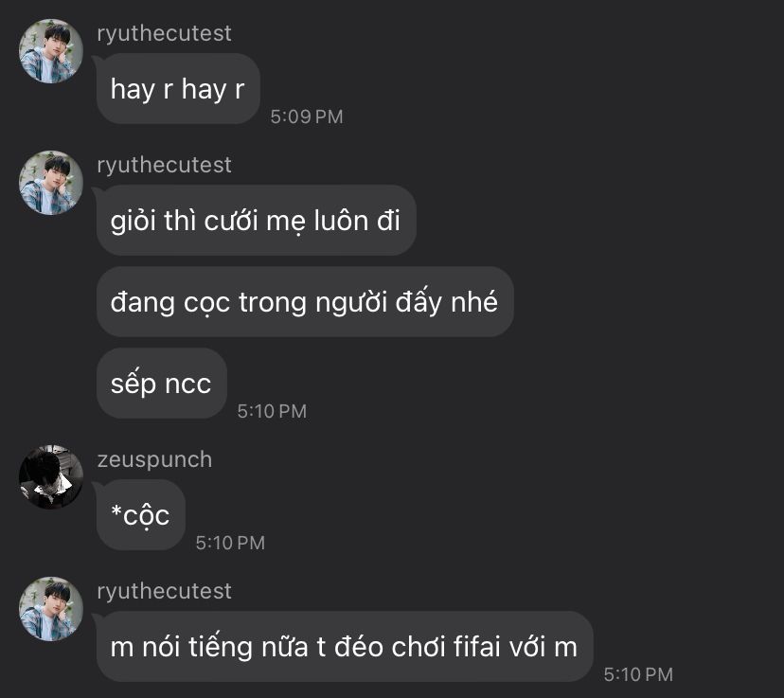The image size is (784, 698).
Task: Tap the 5:10 PM timestamp beside 'sếp ncc'
Action: pyautogui.click(x=272, y=411)
